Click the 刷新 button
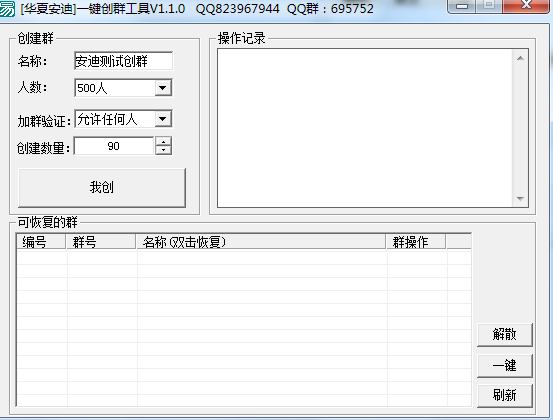Image resolution: width=553 pixels, height=420 pixels. pos(504,395)
